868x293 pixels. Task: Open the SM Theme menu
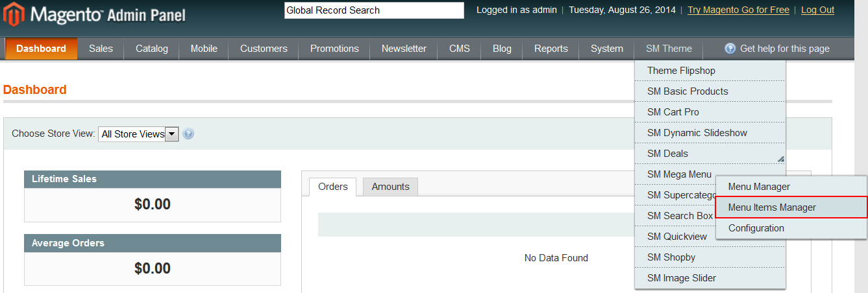coord(669,49)
